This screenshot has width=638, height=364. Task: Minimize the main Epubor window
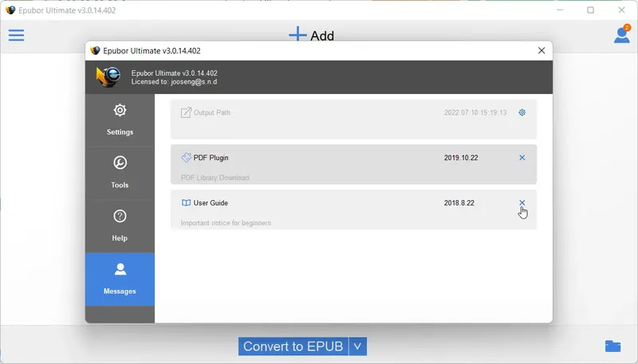pyautogui.click(x=561, y=10)
